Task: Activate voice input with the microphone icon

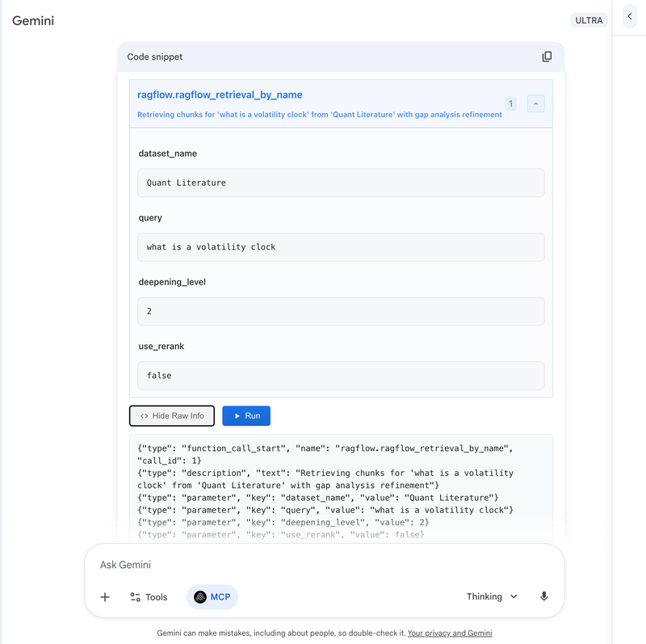Action: (543, 596)
